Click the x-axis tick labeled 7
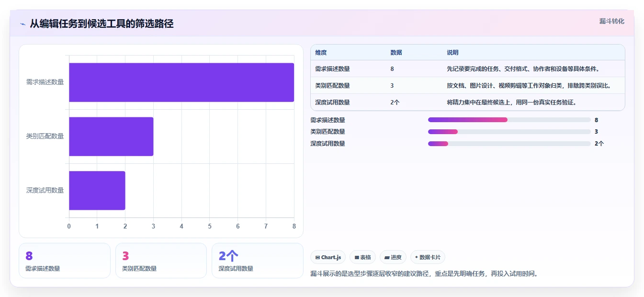Image resolution: width=644 pixels, height=297 pixels. pos(266,226)
